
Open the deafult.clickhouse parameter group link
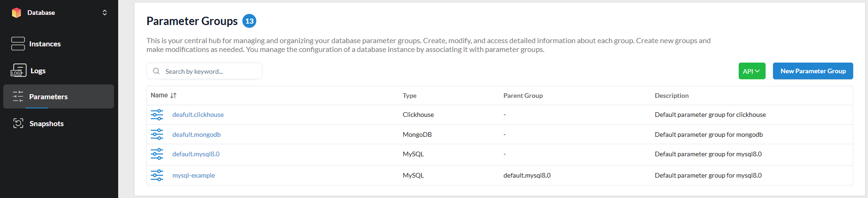[x=198, y=115]
